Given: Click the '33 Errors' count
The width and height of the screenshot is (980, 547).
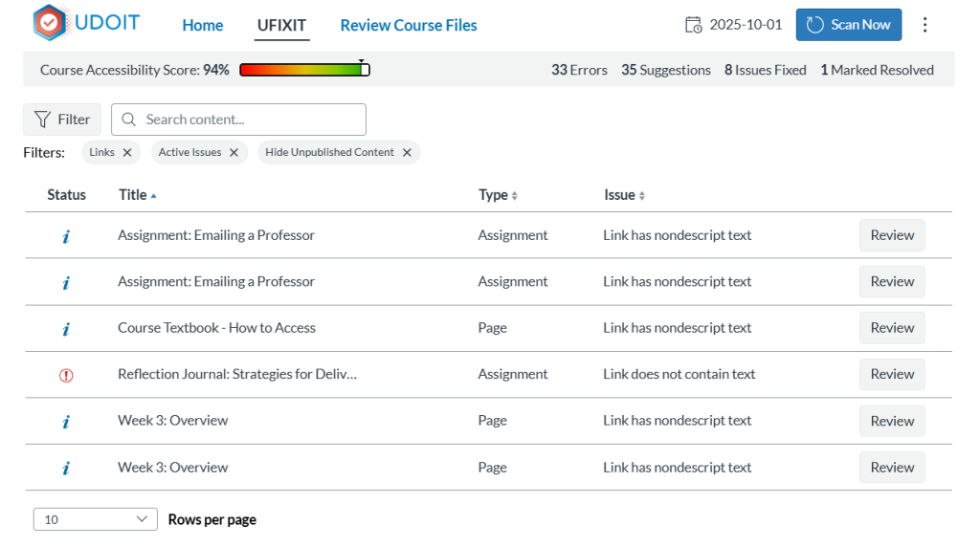Looking at the screenshot, I should 579,70.
